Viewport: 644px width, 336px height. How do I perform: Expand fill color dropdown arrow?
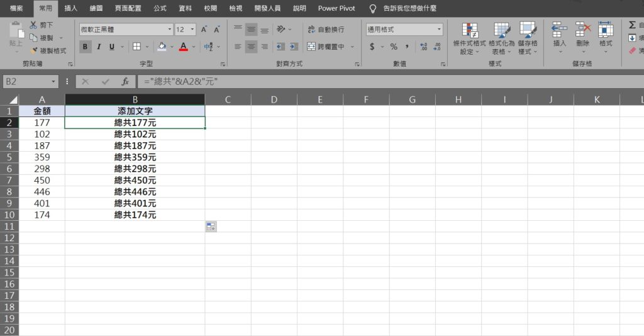172,47
